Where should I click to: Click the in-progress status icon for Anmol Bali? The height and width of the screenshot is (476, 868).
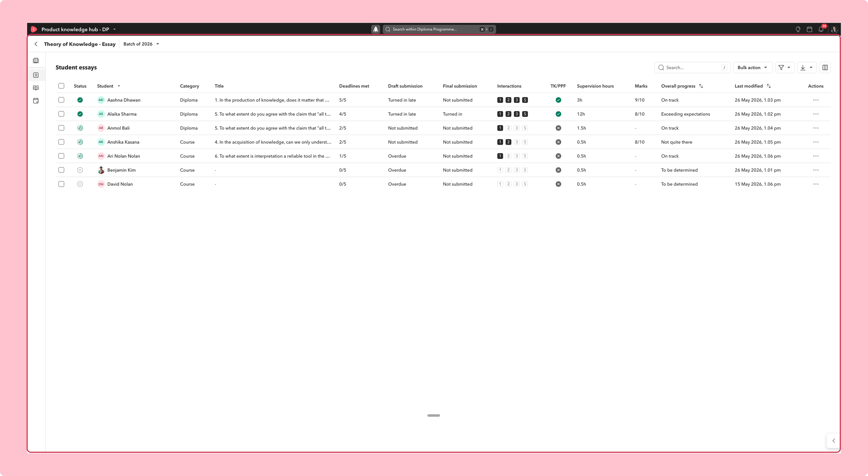pos(80,128)
